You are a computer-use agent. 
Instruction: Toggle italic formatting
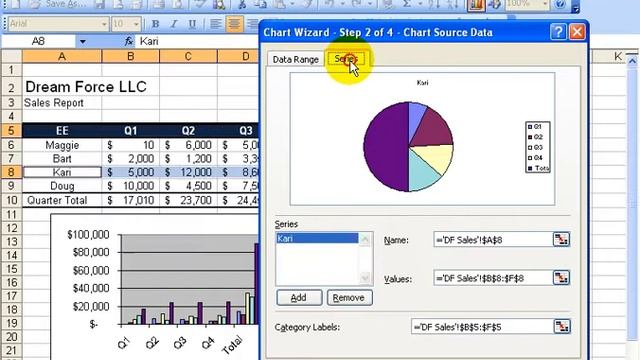[x=173, y=24]
